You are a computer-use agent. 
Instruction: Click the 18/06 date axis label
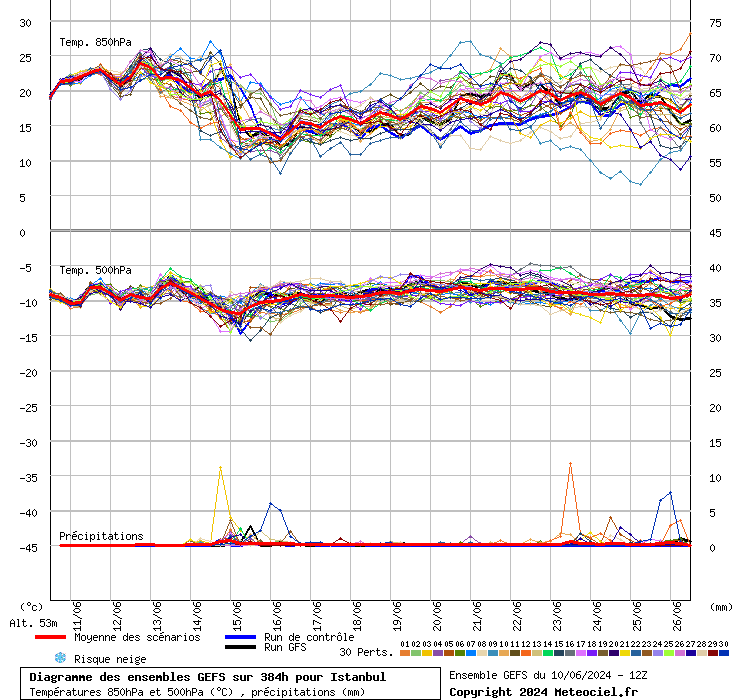pos(357,616)
